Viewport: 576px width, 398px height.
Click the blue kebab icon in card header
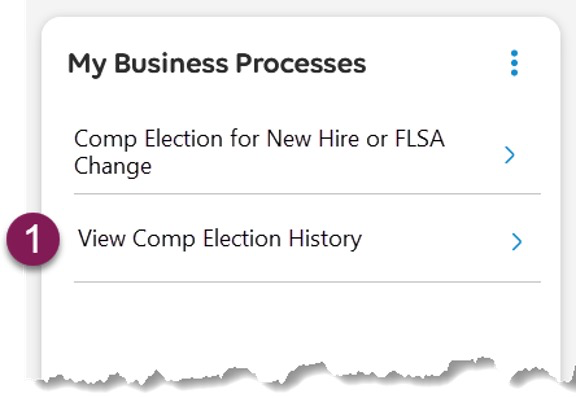pos(514,63)
